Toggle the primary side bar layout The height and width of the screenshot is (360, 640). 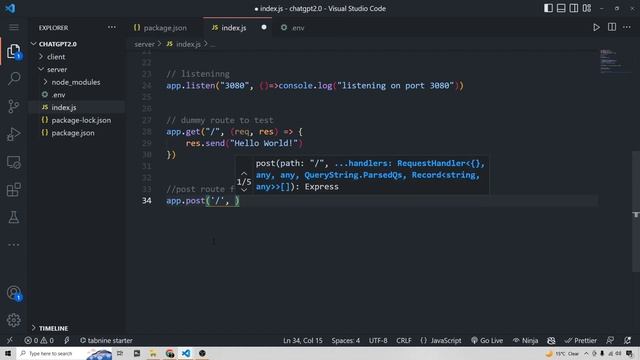pyautogui.click(x=549, y=8)
